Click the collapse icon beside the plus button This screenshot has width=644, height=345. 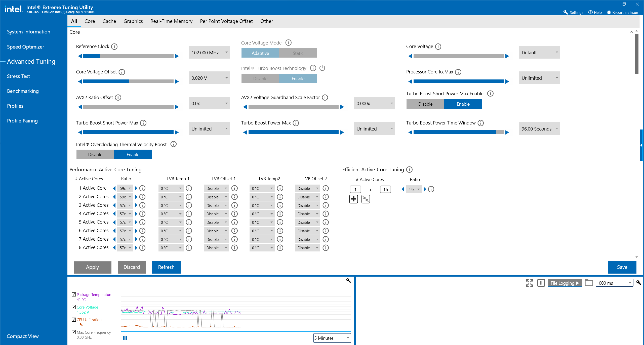[366, 199]
